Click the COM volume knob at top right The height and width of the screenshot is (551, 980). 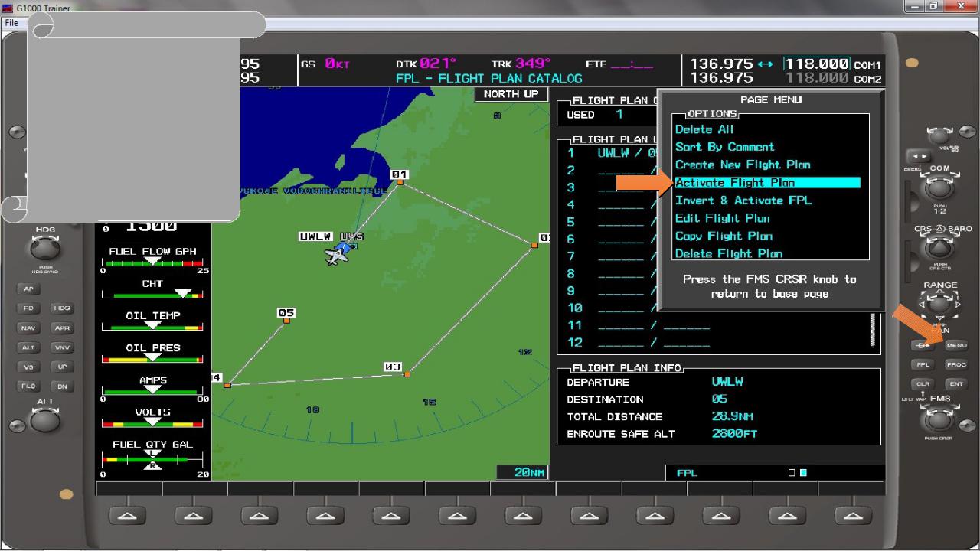pos(940,135)
